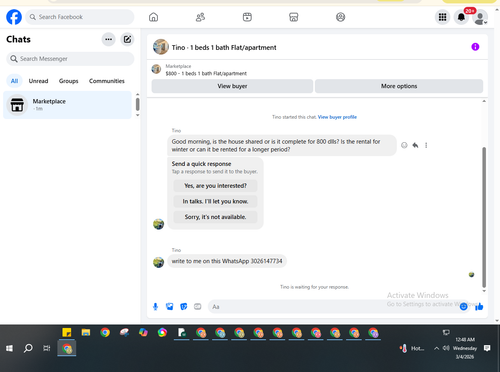Open File Explorer from taskbar
This screenshot has height=372, width=500.
(x=86, y=332)
